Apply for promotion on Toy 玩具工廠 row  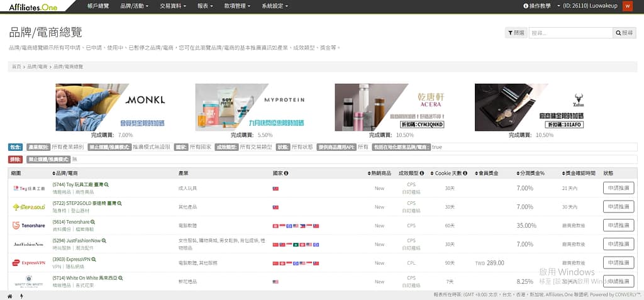coord(619,188)
